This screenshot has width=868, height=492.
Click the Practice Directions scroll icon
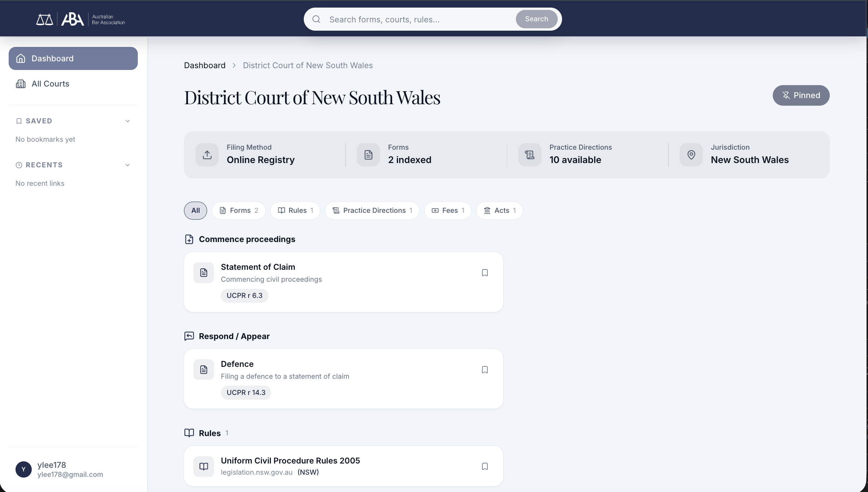tap(529, 155)
